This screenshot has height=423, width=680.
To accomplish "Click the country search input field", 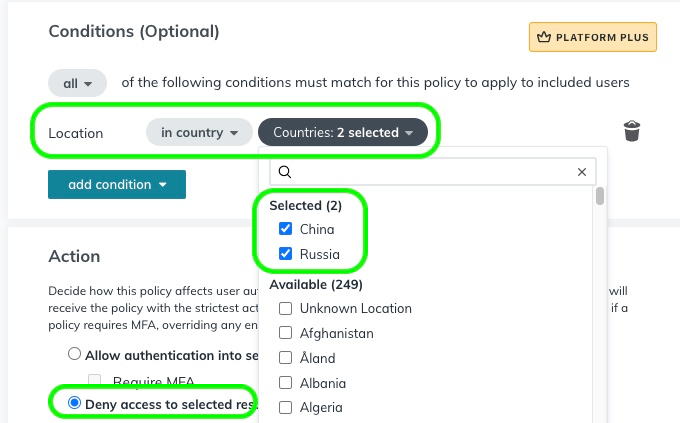I will coord(430,172).
